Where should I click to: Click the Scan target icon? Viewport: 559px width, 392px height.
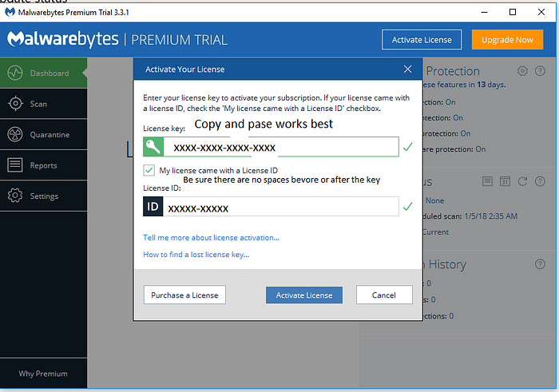15,104
